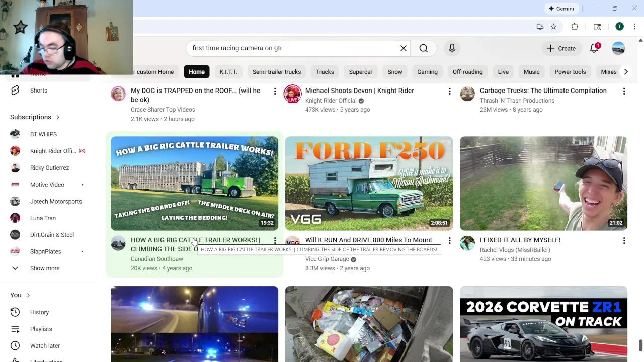Click the magnifying glass search button
Screen dimensions: 644x362
[x=424, y=48]
